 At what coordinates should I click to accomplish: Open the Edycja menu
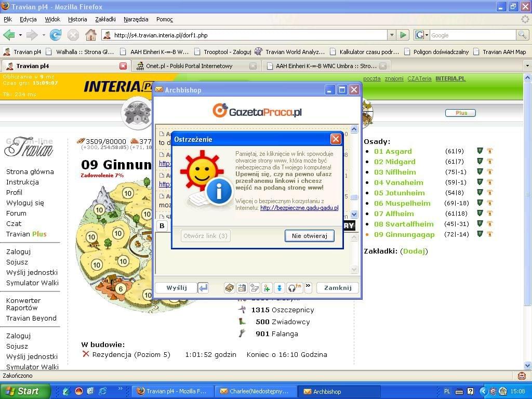[x=28, y=19]
